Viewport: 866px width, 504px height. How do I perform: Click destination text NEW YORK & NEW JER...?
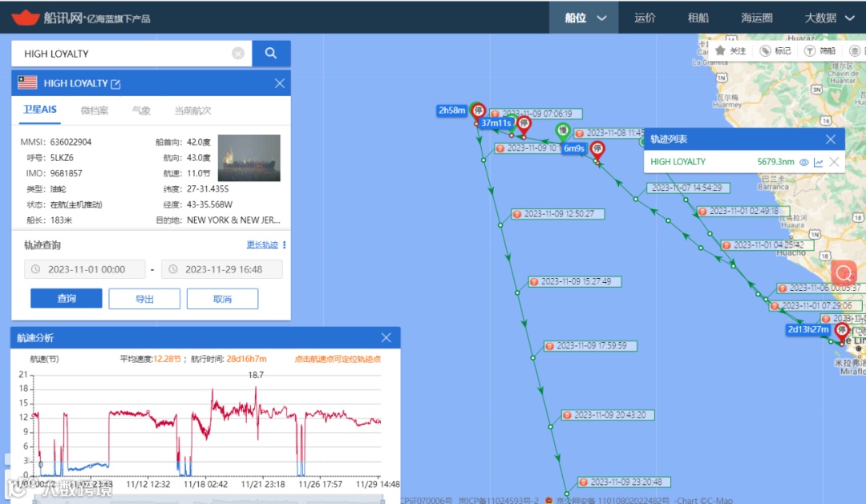click(233, 220)
